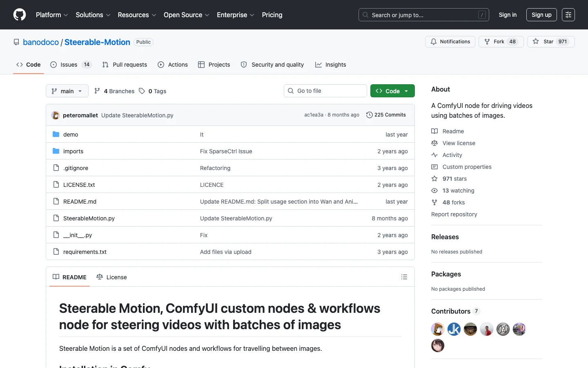The height and width of the screenshot is (368, 588).
Task: Open the banodoco owner profile link
Action: click(x=41, y=42)
